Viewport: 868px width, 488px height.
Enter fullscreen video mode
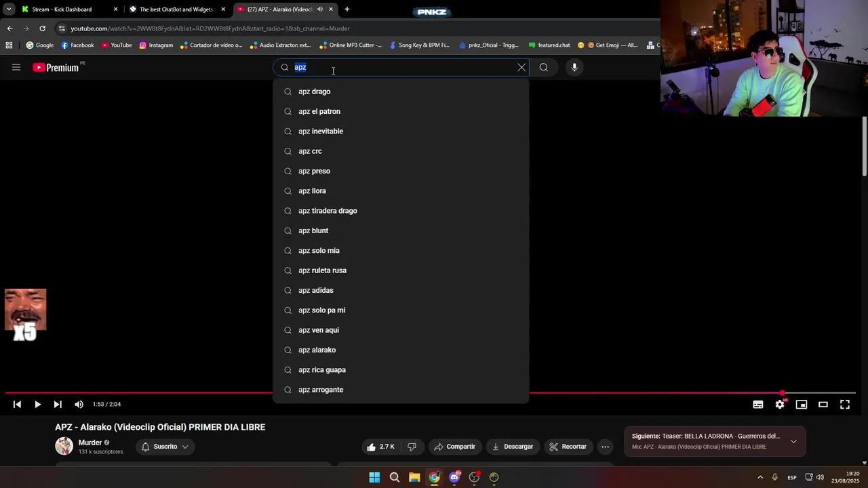845,405
